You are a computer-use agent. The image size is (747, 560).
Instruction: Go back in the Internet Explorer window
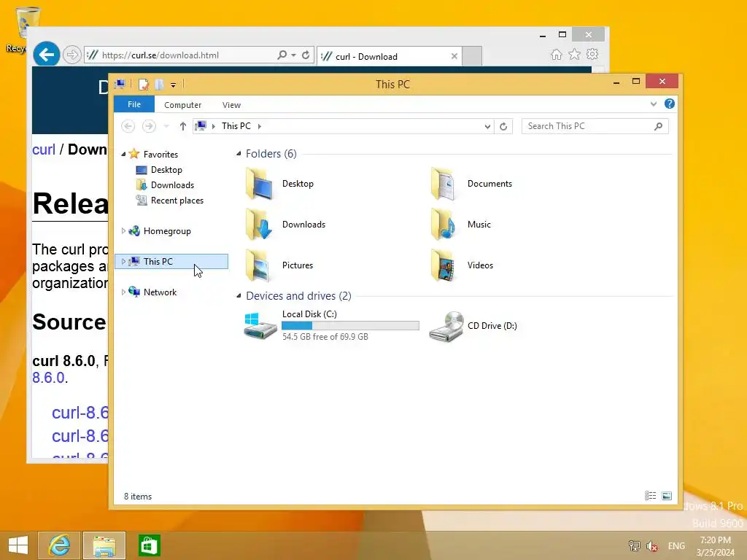(x=46, y=55)
